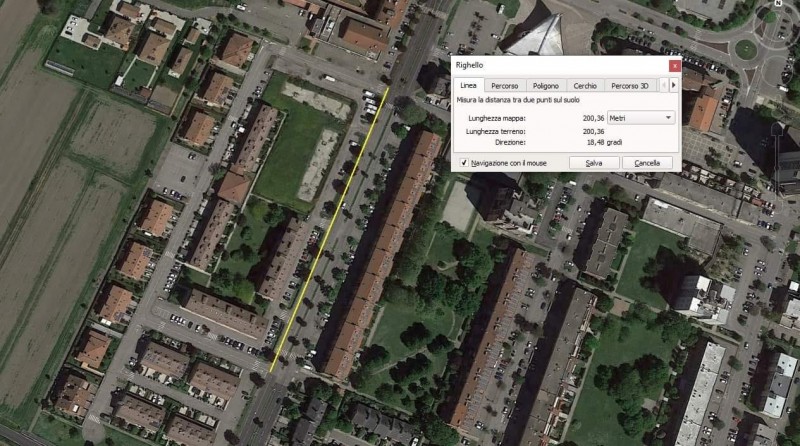Switch to the Percorso tab
This screenshot has width=800, height=446.
click(505, 86)
